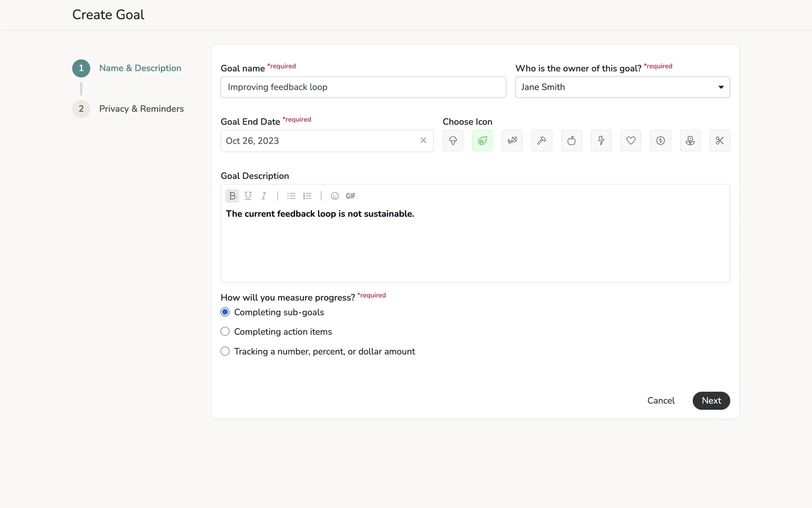Click into the Goal name field

363,87
